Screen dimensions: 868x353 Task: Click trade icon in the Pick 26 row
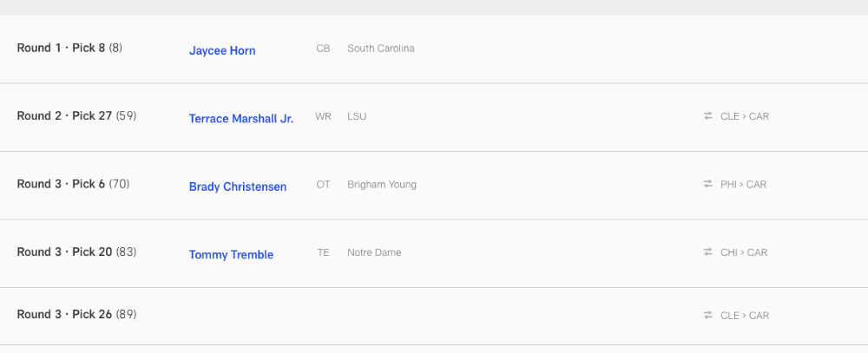click(707, 315)
